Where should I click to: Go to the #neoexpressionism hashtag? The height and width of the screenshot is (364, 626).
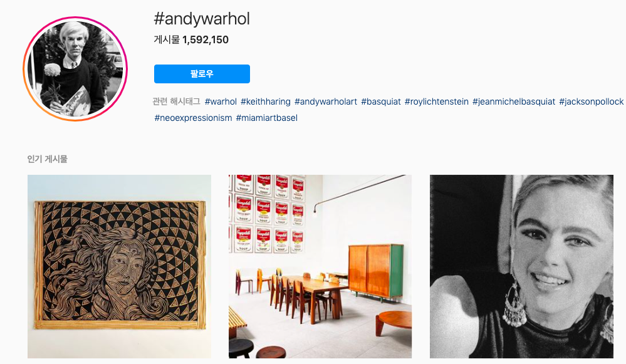click(193, 118)
